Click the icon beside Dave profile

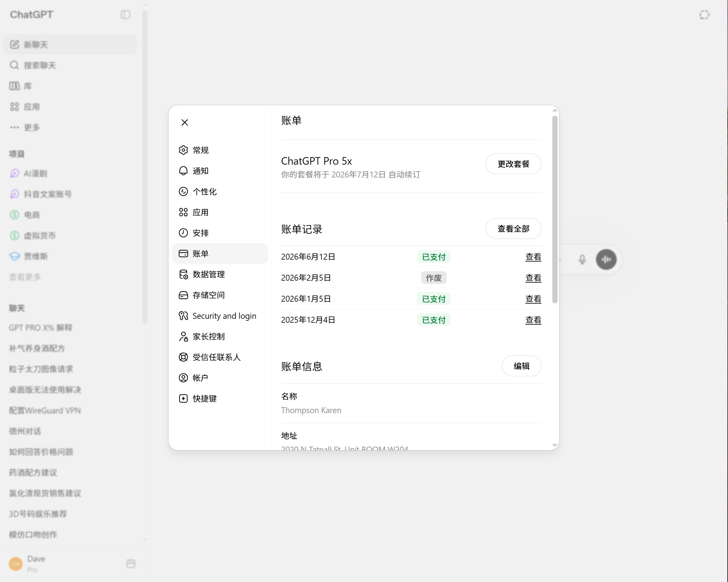[131, 563]
